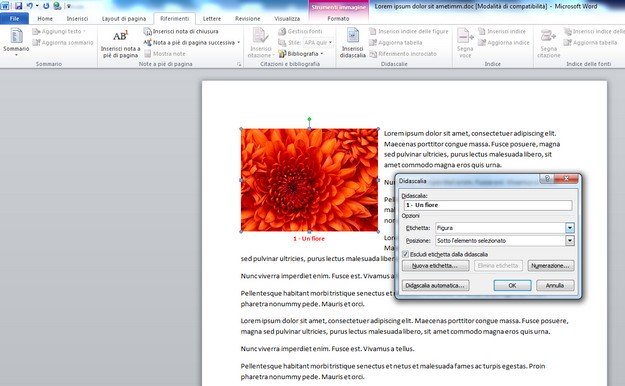Click the disabled Elimina etichetta button
Screen dimensions: 625x386
pos(498,266)
